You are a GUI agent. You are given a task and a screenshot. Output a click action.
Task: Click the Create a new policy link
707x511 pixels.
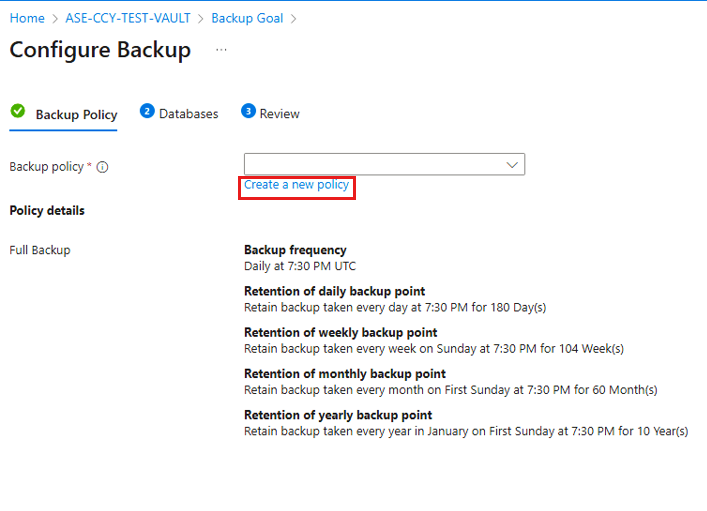point(296,185)
